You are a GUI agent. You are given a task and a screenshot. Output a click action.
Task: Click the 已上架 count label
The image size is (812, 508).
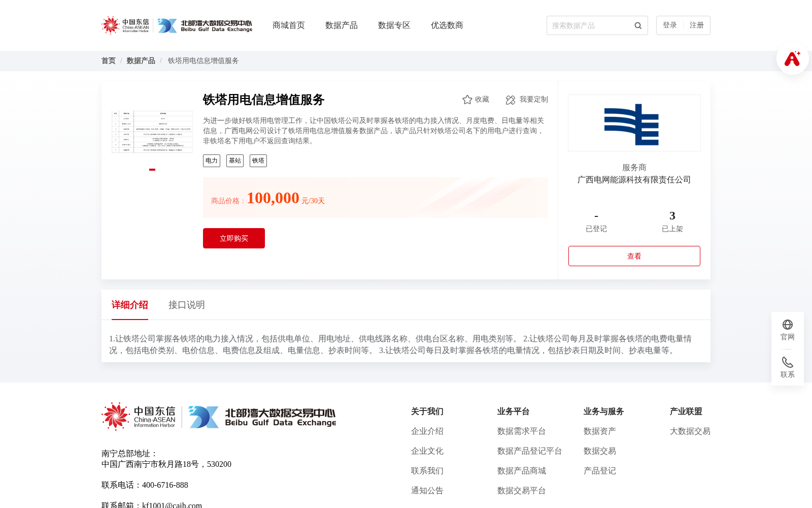(672, 229)
